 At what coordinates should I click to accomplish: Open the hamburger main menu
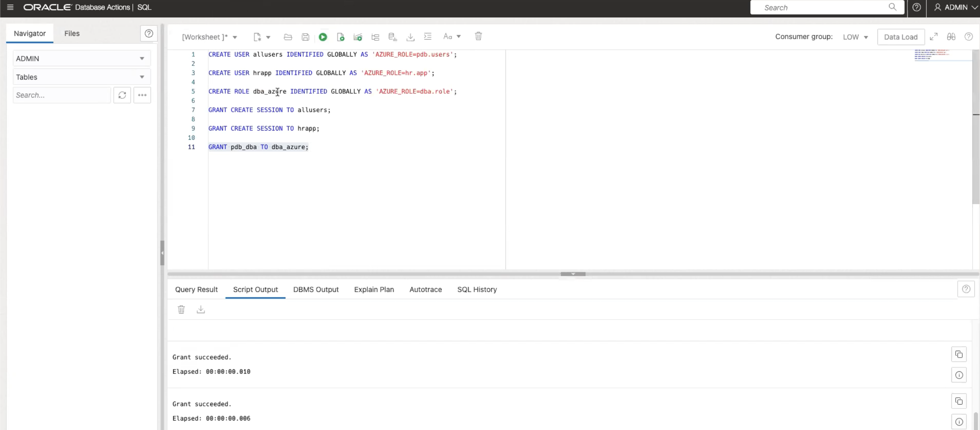coord(10,7)
